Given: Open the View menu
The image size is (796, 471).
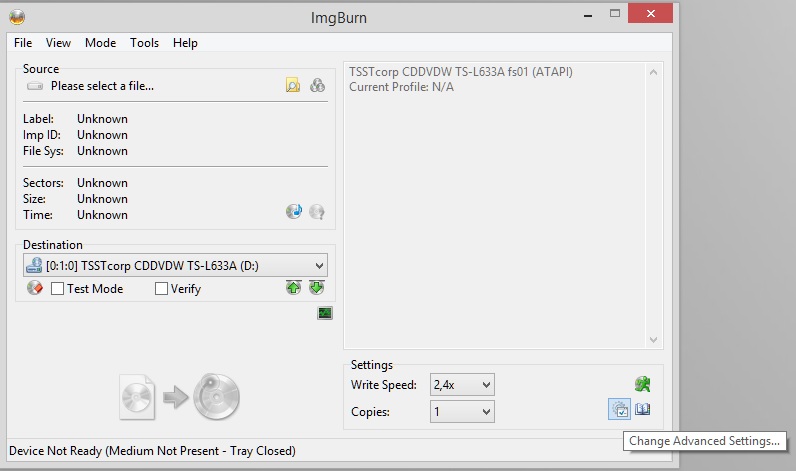Looking at the screenshot, I should 58,43.
